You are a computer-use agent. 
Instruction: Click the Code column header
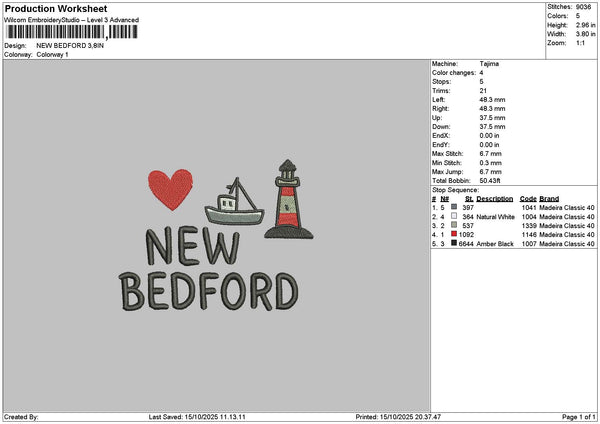point(528,198)
